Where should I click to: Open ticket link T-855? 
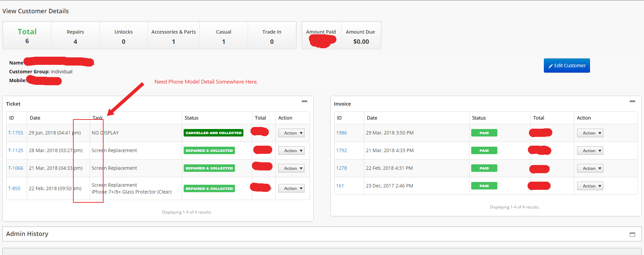point(14,188)
